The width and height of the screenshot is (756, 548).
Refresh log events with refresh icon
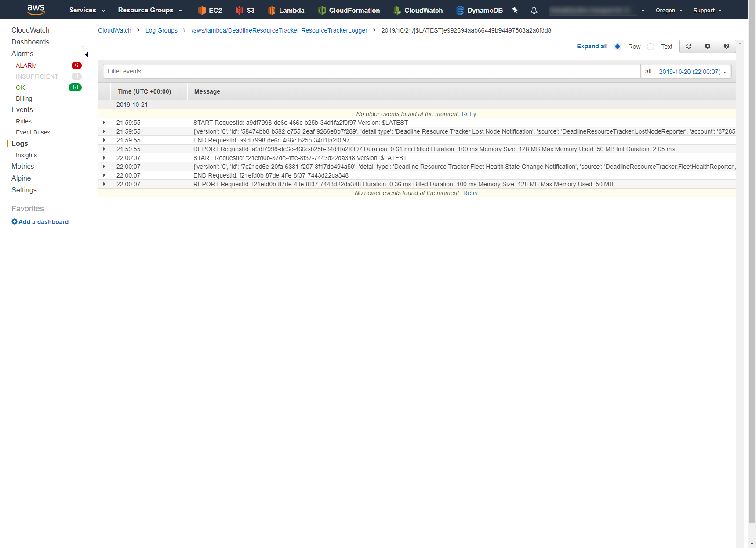click(x=689, y=46)
